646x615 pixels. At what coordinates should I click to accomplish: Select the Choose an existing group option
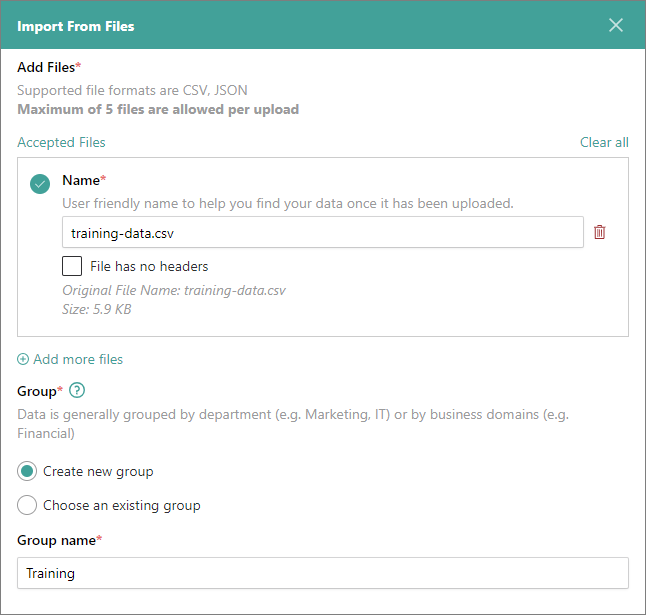(27, 505)
